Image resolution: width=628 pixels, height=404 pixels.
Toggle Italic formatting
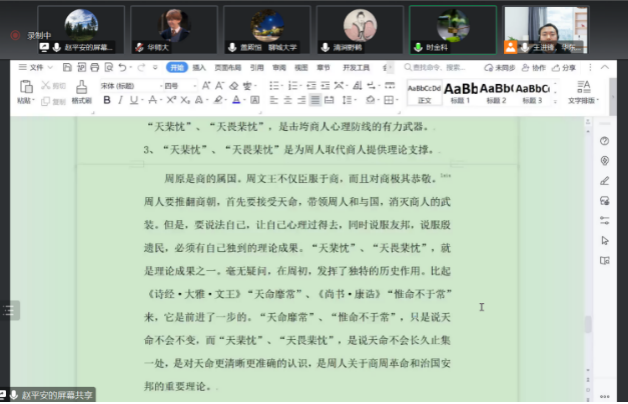pyautogui.click(x=120, y=101)
